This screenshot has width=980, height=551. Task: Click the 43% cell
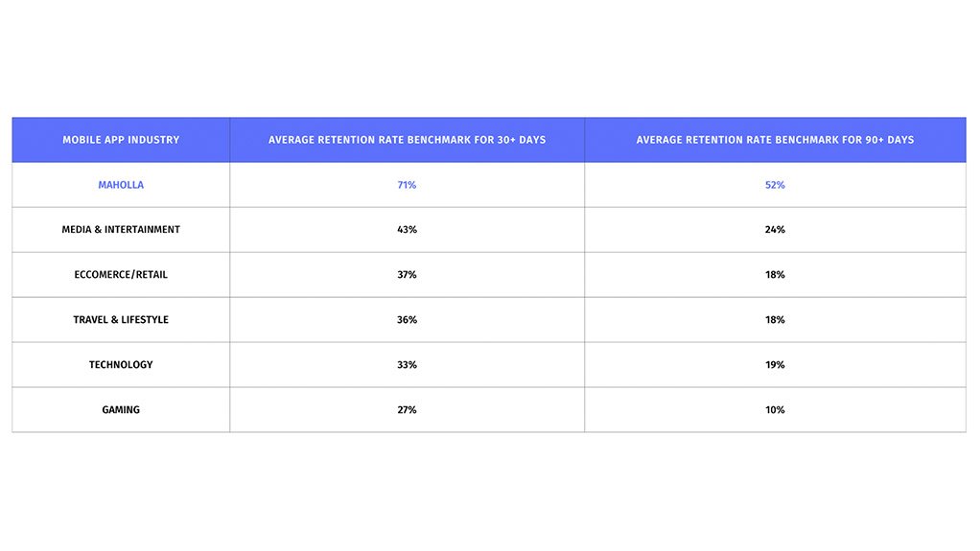tap(407, 230)
